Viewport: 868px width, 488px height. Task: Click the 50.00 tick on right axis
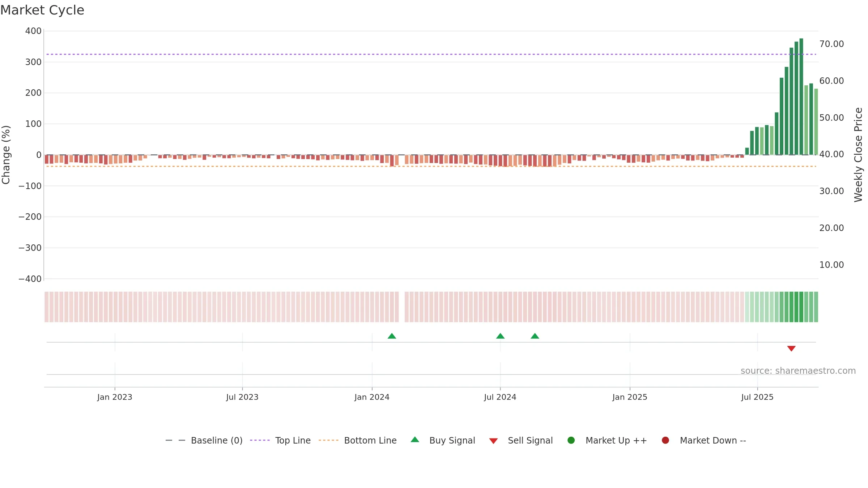pos(831,118)
